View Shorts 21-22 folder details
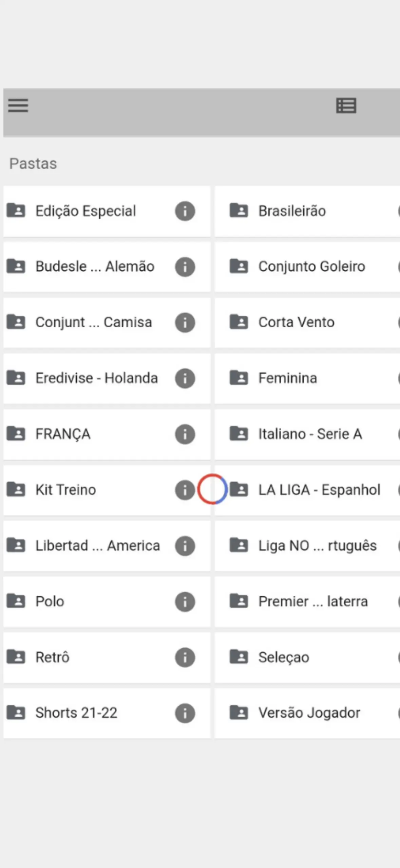This screenshot has height=868, width=400. (185, 713)
